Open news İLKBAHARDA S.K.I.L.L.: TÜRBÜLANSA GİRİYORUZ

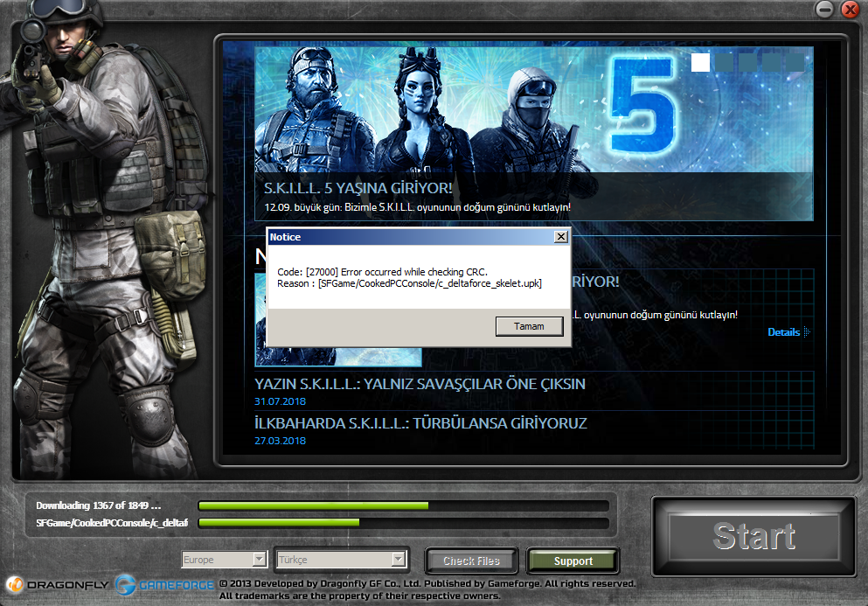click(x=420, y=423)
